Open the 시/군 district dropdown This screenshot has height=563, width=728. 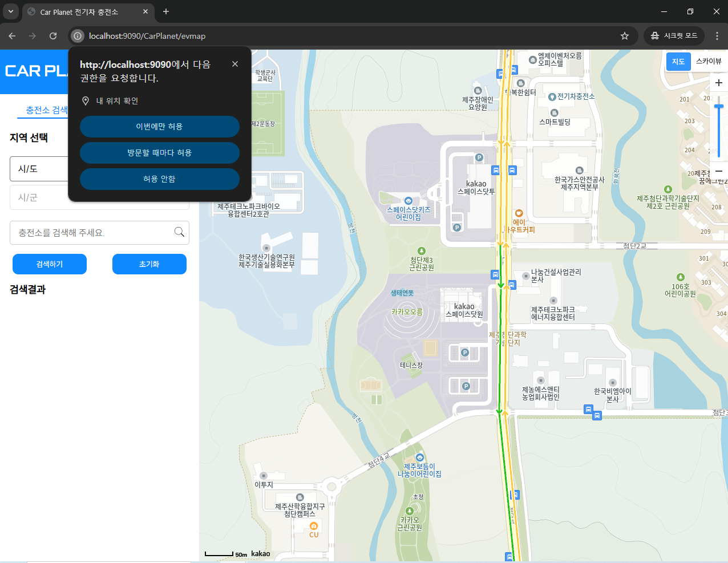point(99,197)
